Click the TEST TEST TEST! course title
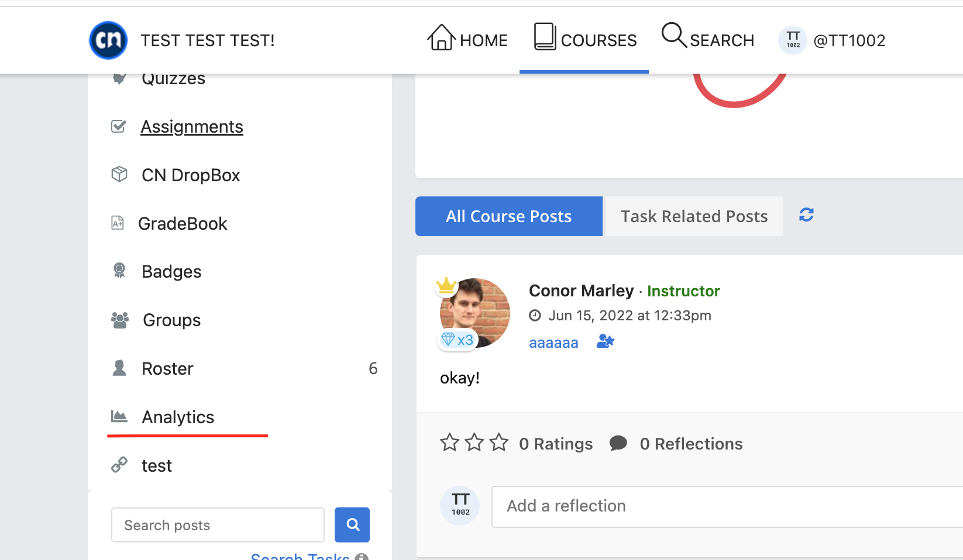Screen dimensions: 963x560 [208, 41]
